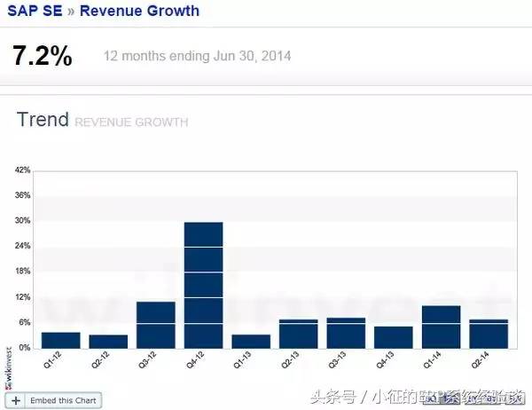Select the Q1-14 bar
532x410 pixels.
(x=441, y=327)
